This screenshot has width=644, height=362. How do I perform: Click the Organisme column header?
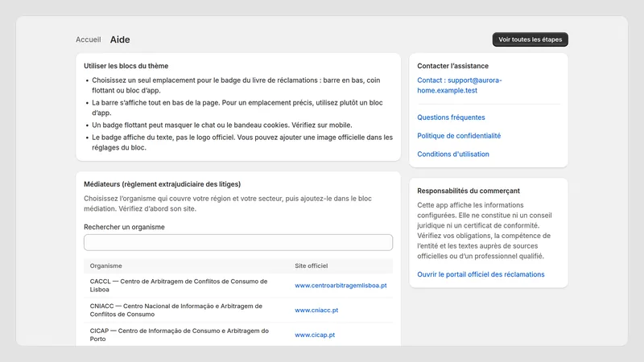point(106,266)
